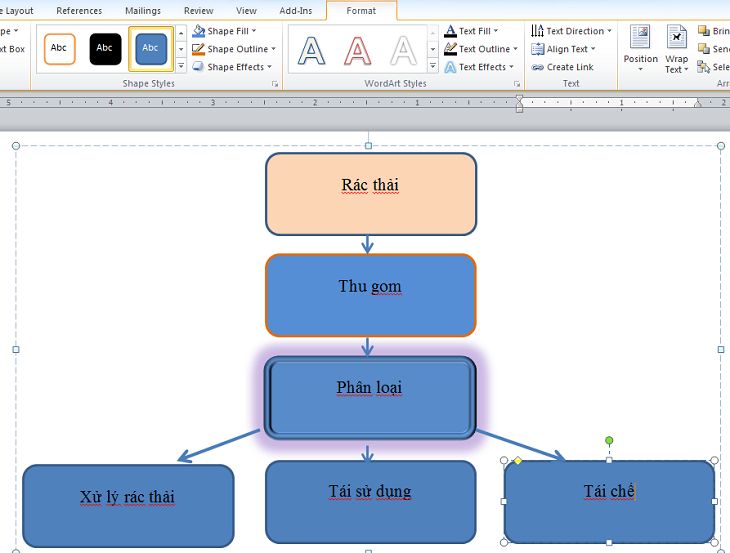This screenshot has height=553, width=730.
Task: Click the Text Outline icon
Action: pyautogui.click(x=450, y=49)
